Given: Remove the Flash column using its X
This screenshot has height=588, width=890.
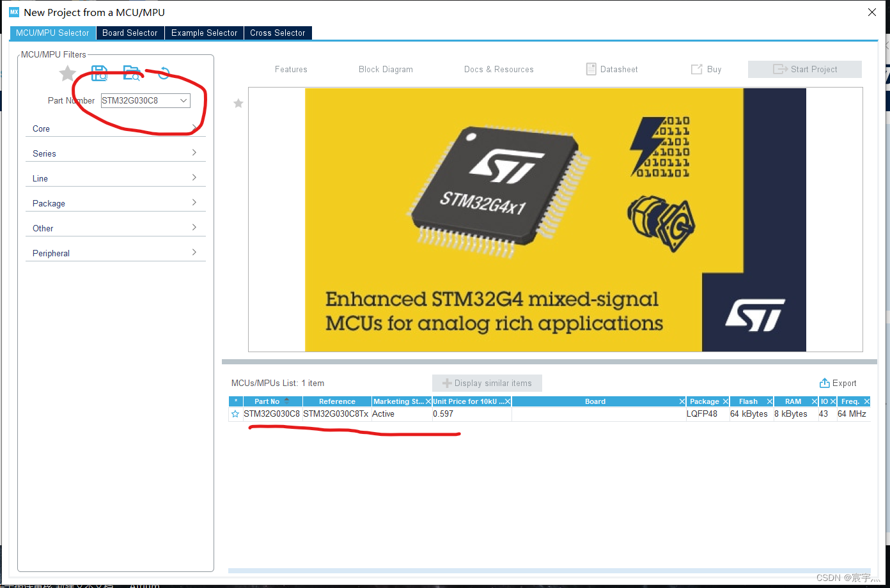Looking at the screenshot, I should [x=770, y=401].
